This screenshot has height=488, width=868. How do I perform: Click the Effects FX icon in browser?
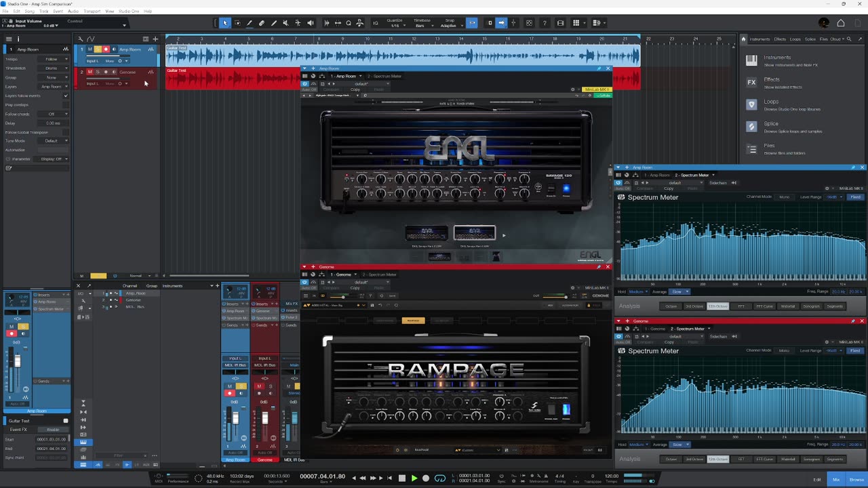pyautogui.click(x=751, y=82)
